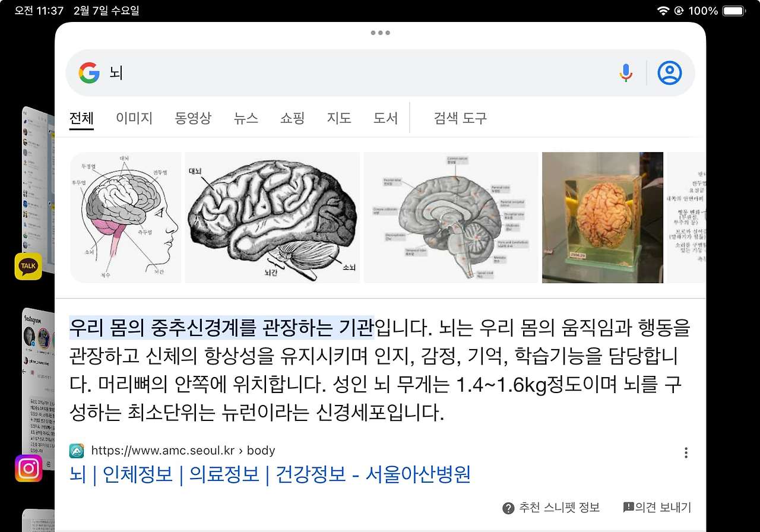This screenshot has height=532, width=760.
Task: Tap the three-dot window handle at top
Action: pyautogui.click(x=379, y=33)
